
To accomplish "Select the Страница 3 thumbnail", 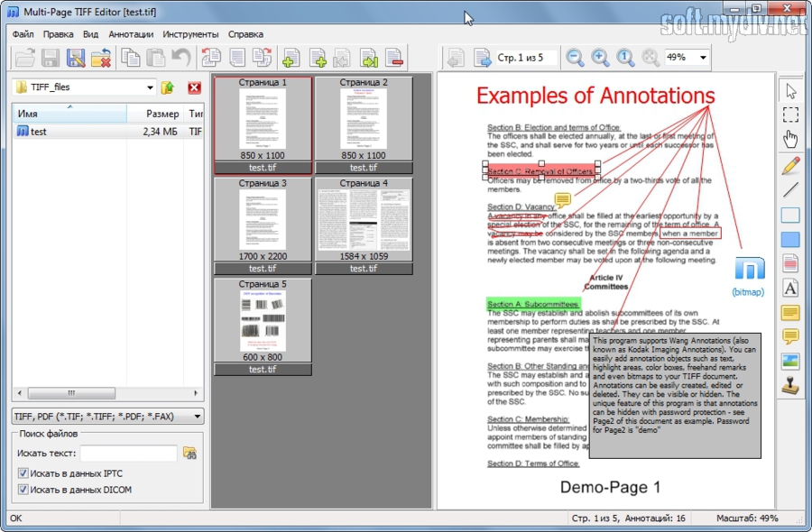I will point(263,226).
